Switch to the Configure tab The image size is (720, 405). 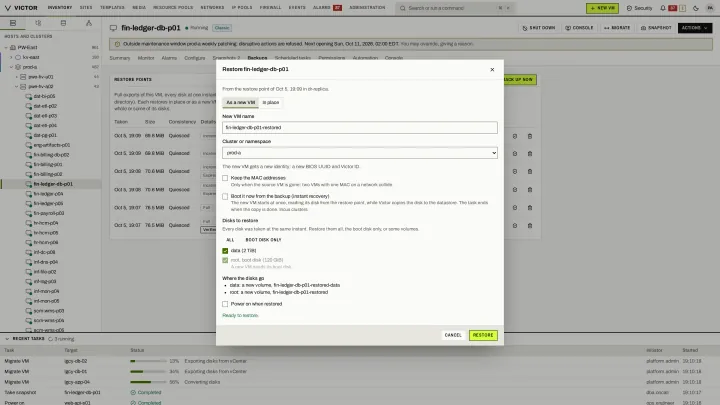pyautogui.click(x=195, y=58)
